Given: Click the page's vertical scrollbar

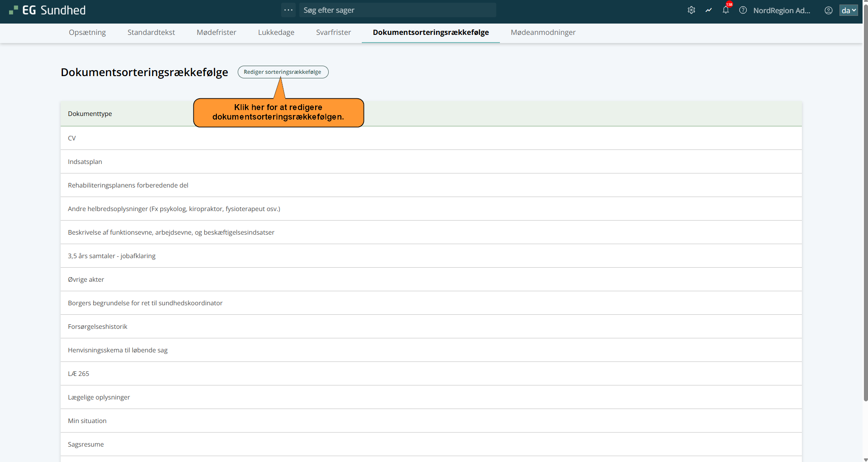Looking at the screenshot, I should [865, 226].
